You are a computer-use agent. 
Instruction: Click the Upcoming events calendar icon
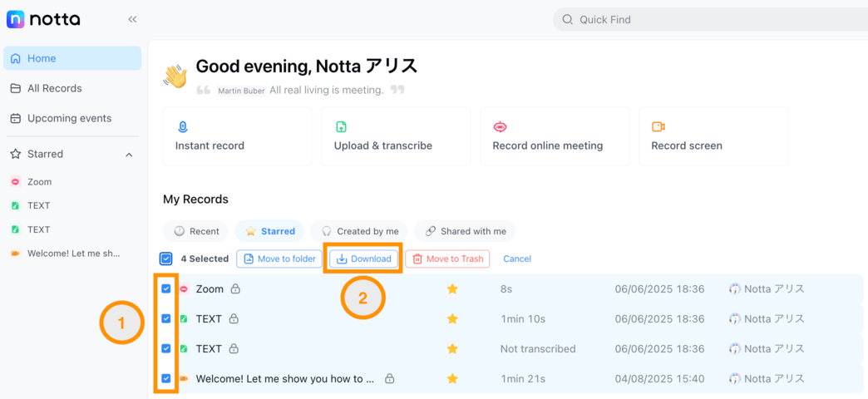point(16,118)
